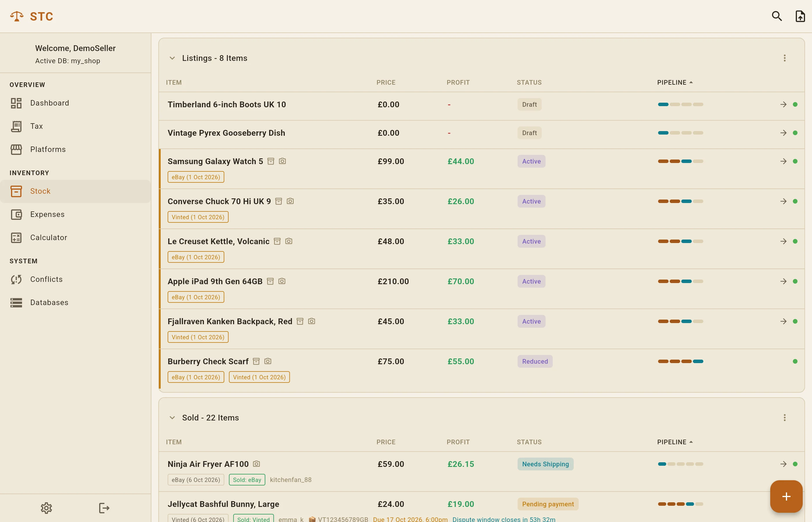Screen dimensions: 812x522
Task: Click Vinted (1 Oct 2026) tag on Burberry Scarf
Action: click(259, 377)
